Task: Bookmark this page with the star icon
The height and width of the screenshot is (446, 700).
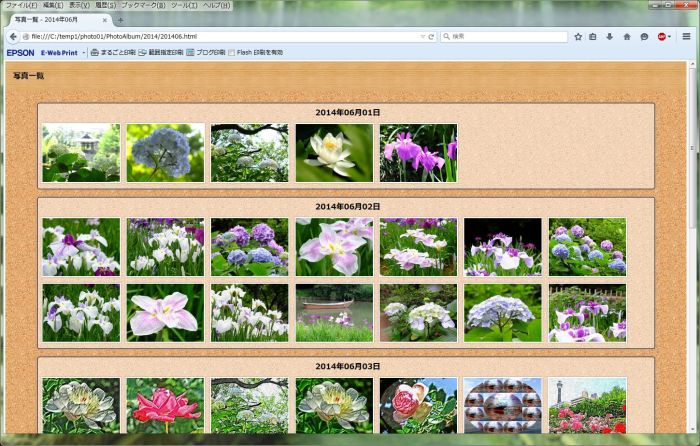Action: pyautogui.click(x=578, y=36)
